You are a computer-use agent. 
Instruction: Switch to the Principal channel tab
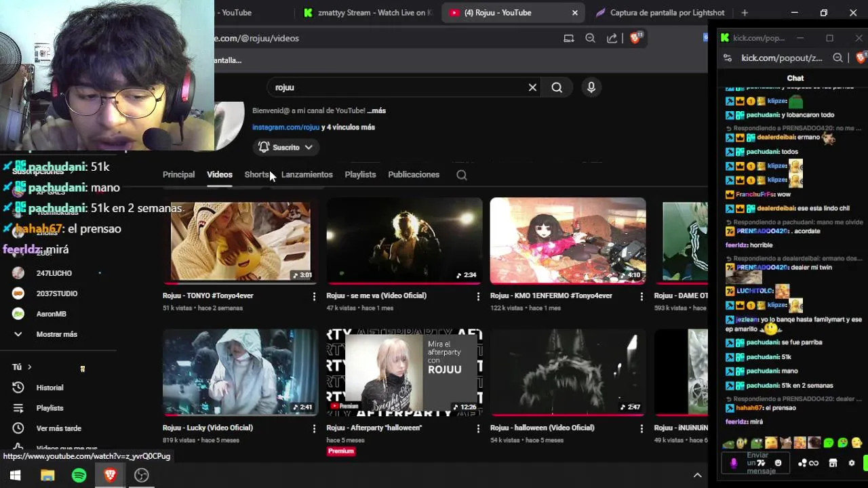pos(178,175)
